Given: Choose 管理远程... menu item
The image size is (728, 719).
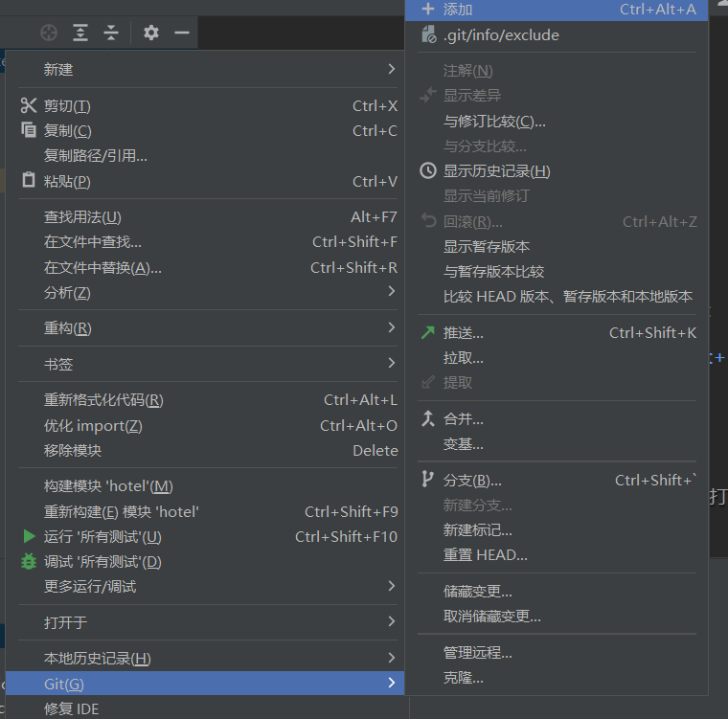Looking at the screenshot, I should (557, 653).
